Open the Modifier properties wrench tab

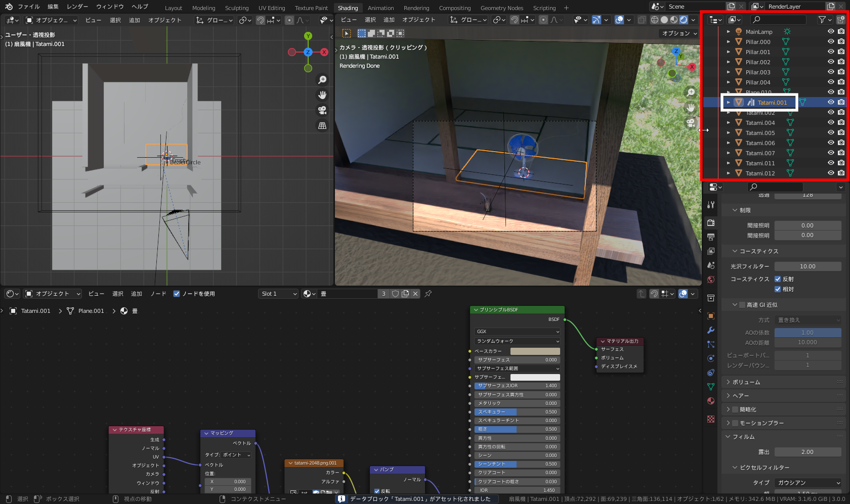pos(711,330)
